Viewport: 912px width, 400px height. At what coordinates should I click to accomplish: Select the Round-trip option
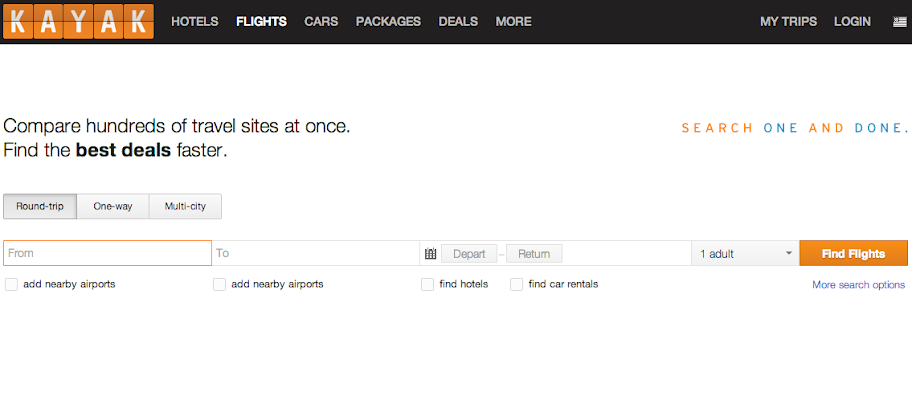(x=40, y=206)
